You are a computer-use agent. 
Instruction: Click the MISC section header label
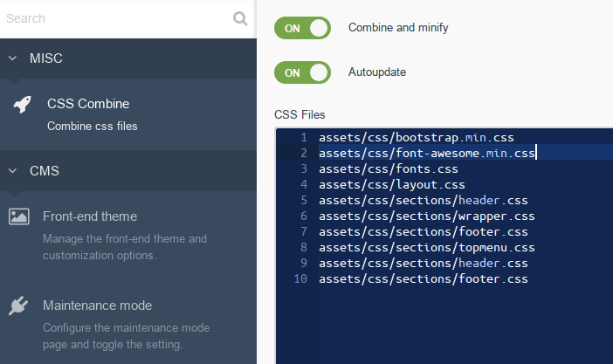[x=46, y=58]
